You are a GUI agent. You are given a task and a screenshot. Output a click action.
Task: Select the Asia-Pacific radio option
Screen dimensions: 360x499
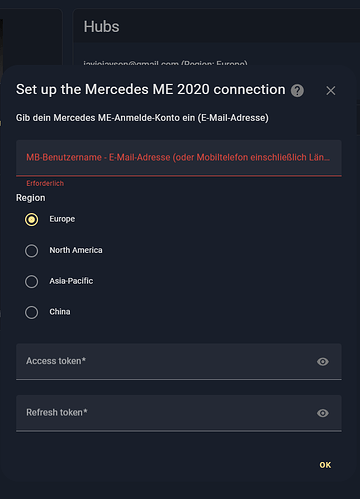coord(32,281)
